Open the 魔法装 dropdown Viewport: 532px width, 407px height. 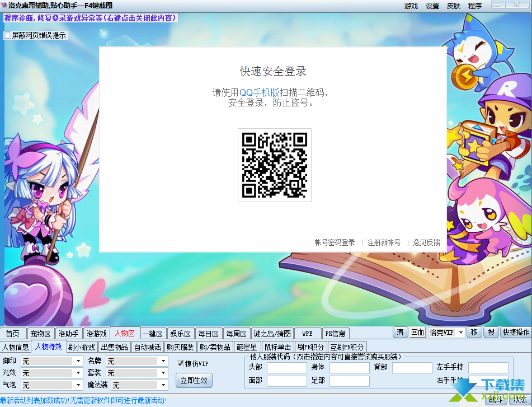163,385
